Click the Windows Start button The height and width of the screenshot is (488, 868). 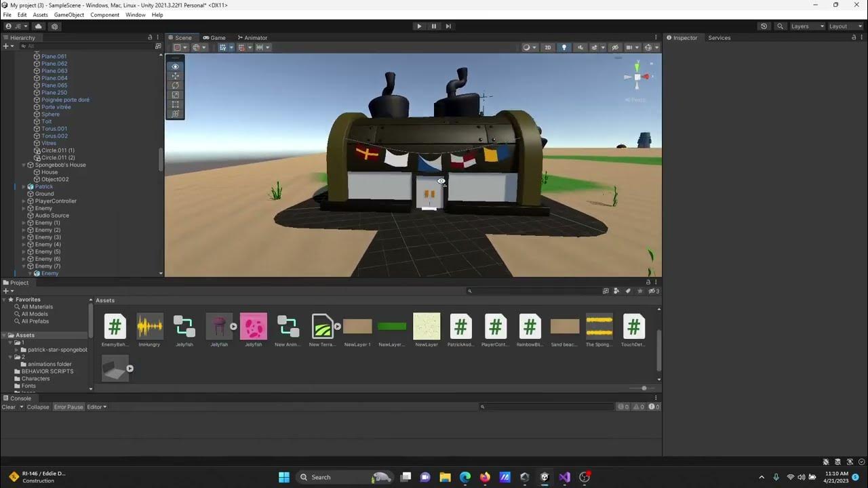pos(283,477)
